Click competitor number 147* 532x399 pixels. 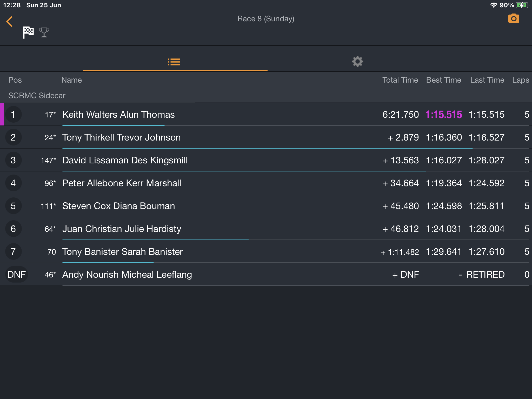[48, 160]
